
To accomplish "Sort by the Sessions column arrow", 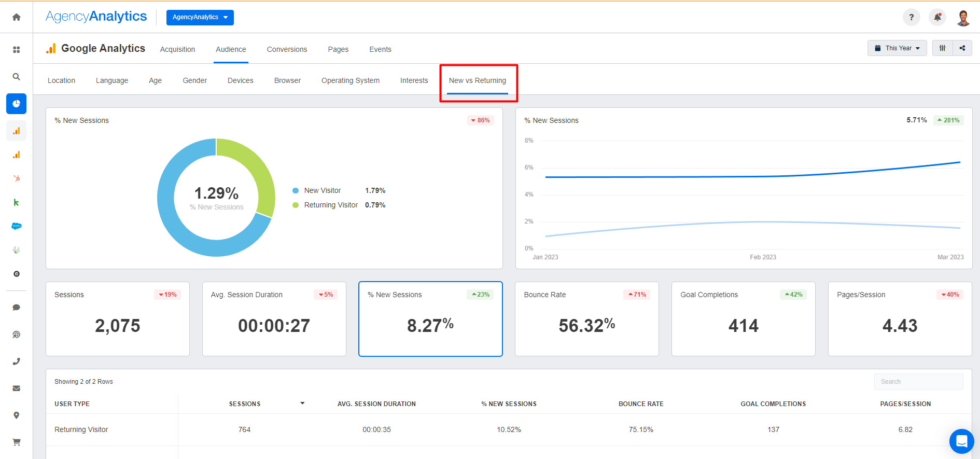I will [x=302, y=404].
